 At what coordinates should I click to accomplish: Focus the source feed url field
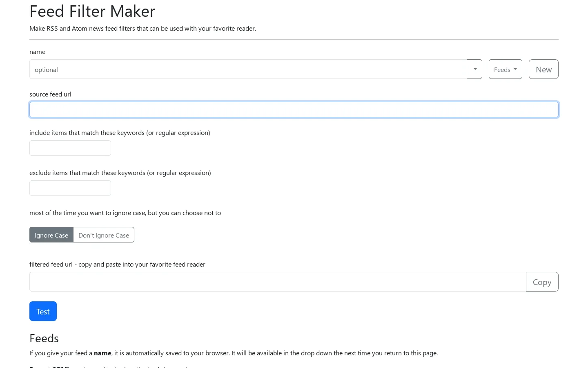pyautogui.click(x=294, y=110)
